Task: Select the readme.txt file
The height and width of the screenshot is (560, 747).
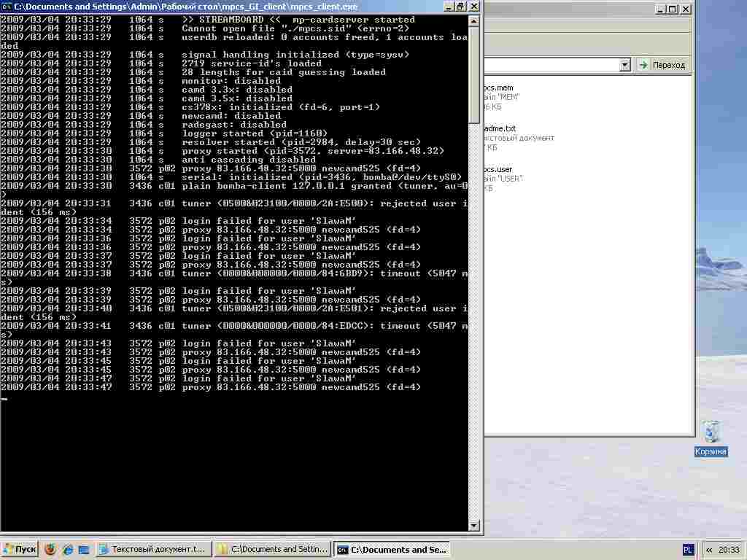Action: point(500,128)
